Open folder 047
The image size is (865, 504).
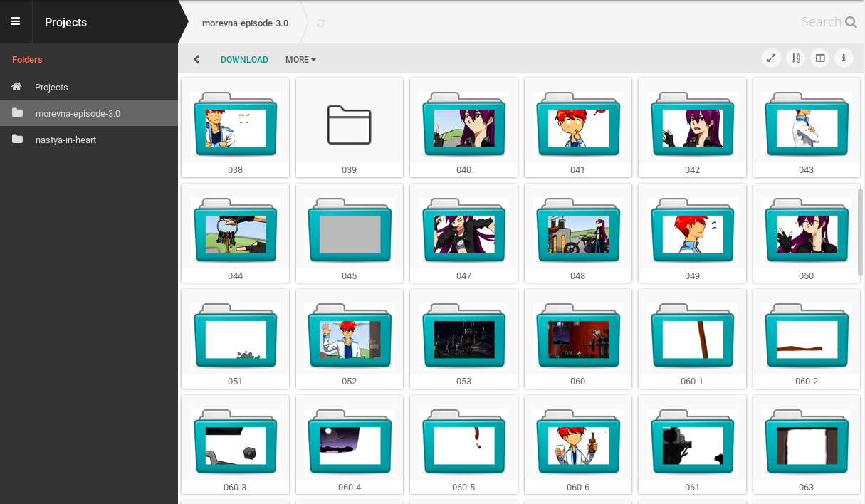pos(463,233)
